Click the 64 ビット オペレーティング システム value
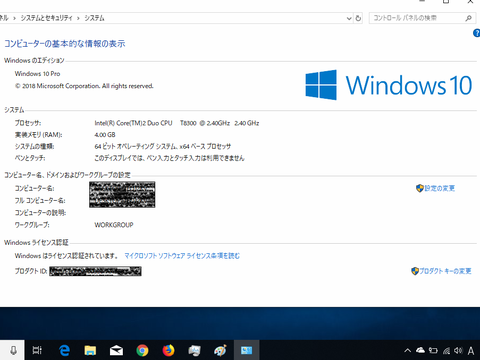Screen dimensions: 480x360 (x=163, y=146)
